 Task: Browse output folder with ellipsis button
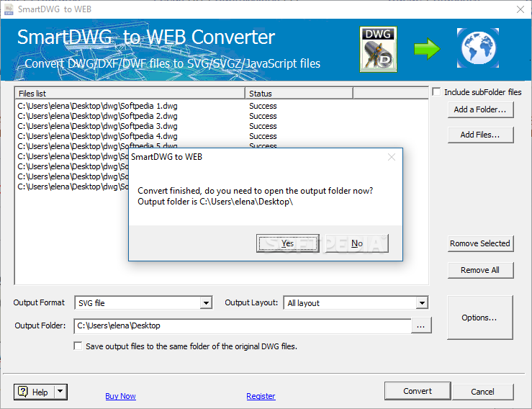pos(420,325)
